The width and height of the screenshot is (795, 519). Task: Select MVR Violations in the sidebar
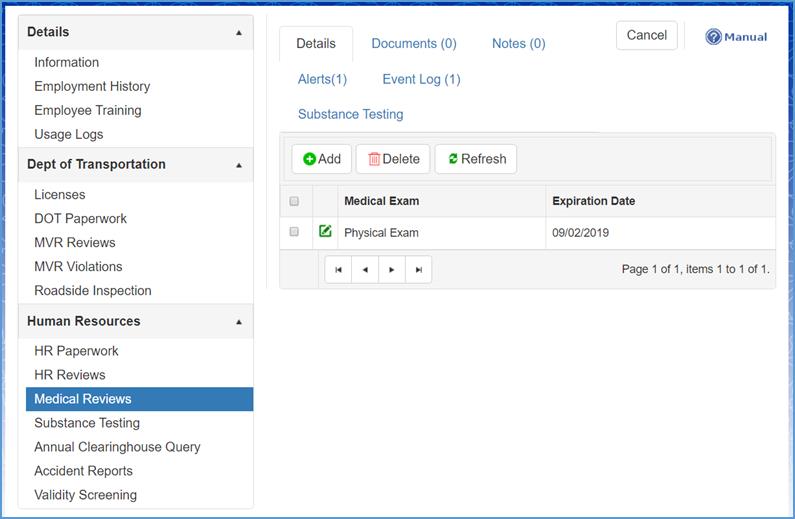coord(78,267)
